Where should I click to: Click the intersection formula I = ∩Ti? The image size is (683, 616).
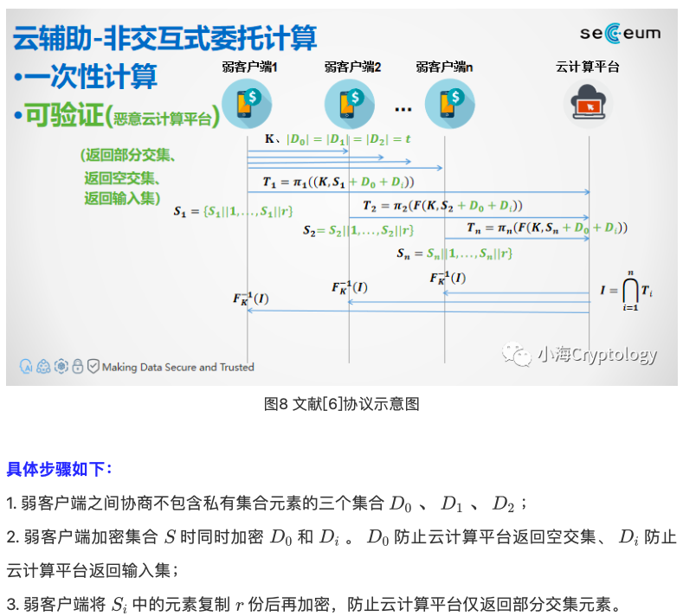click(627, 291)
